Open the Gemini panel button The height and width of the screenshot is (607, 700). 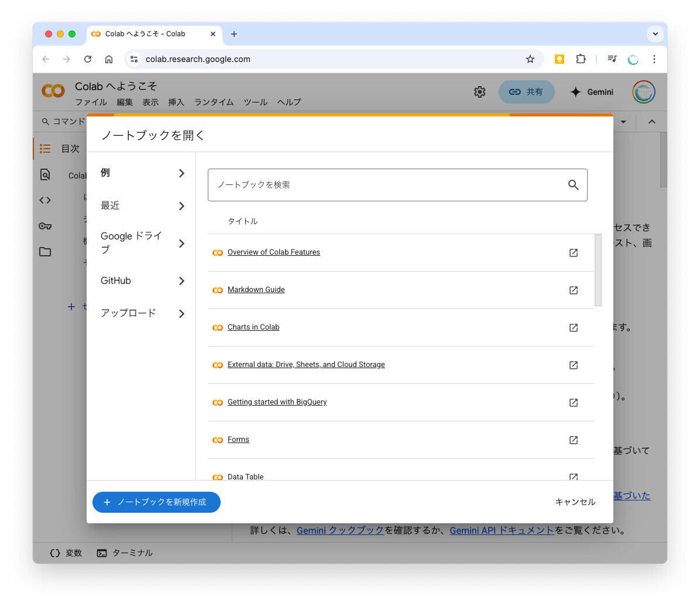point(592,92)
